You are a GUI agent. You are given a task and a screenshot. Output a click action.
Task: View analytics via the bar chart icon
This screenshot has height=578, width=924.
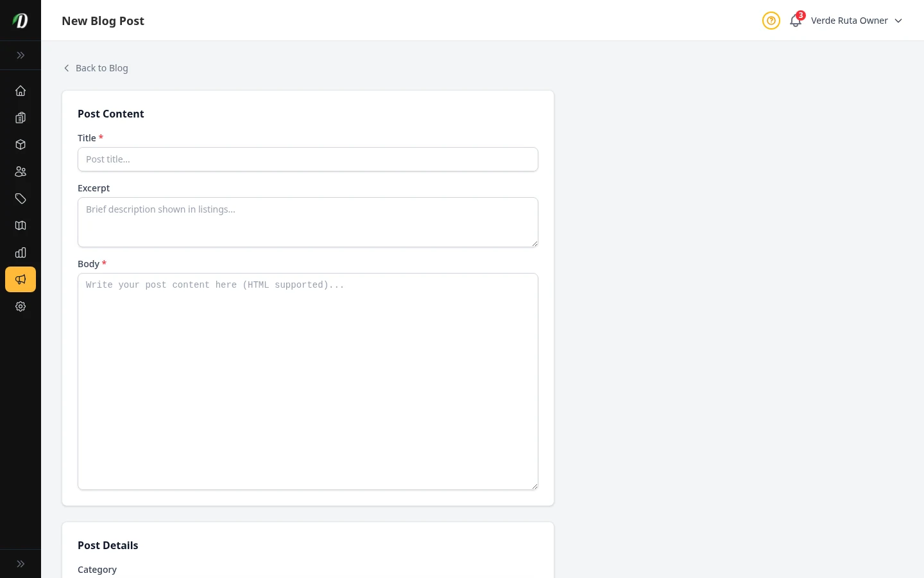(21, 252)
